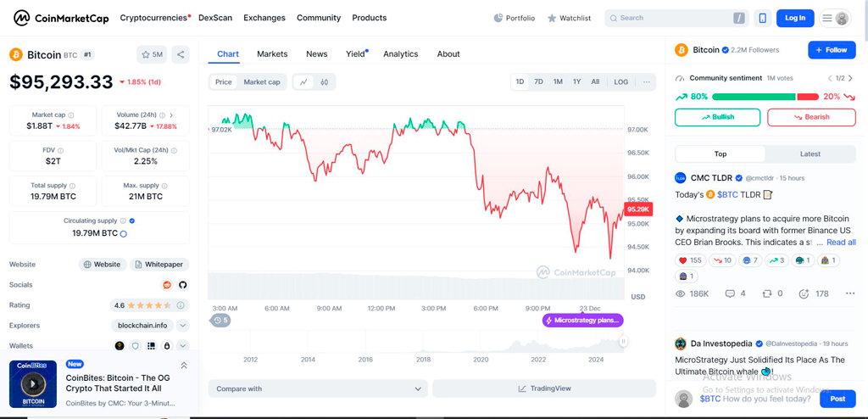Click the FDV info icon
The height and width of the screenshot is (419, 868).
tap(61, 150)
